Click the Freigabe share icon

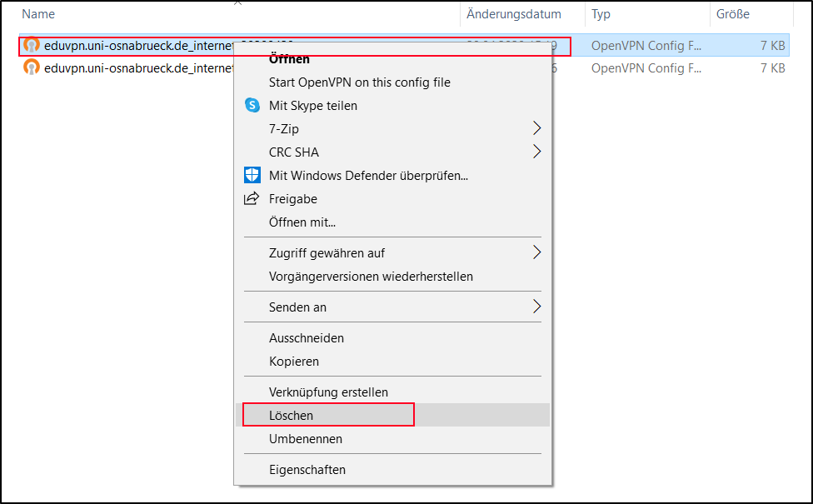[x=252, y=199]
